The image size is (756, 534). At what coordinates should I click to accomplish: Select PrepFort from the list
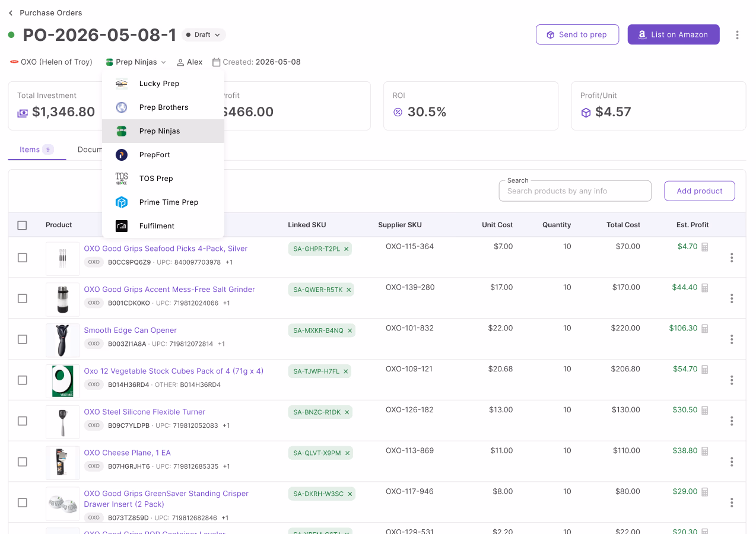pyautogui.click(x=163, y=155)
